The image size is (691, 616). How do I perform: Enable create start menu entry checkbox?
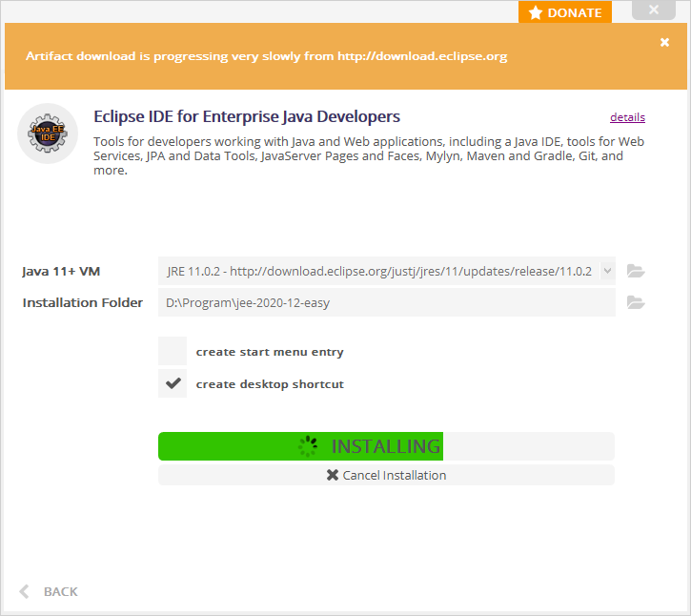click(173, 351)
